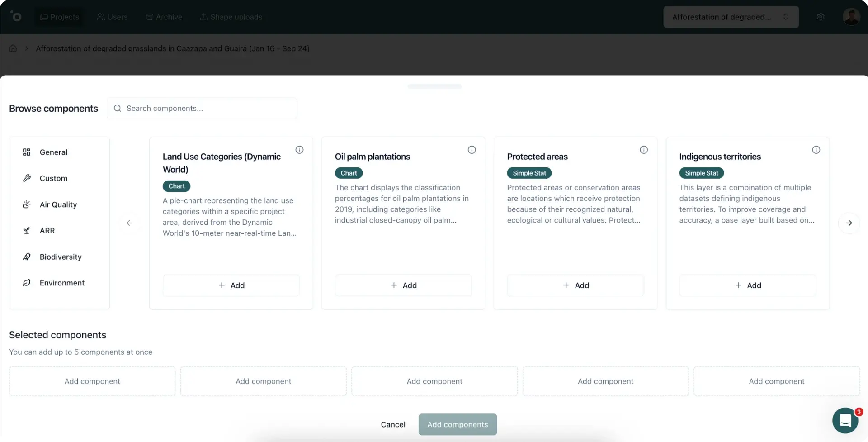Open the ARR category

point(47,231)
